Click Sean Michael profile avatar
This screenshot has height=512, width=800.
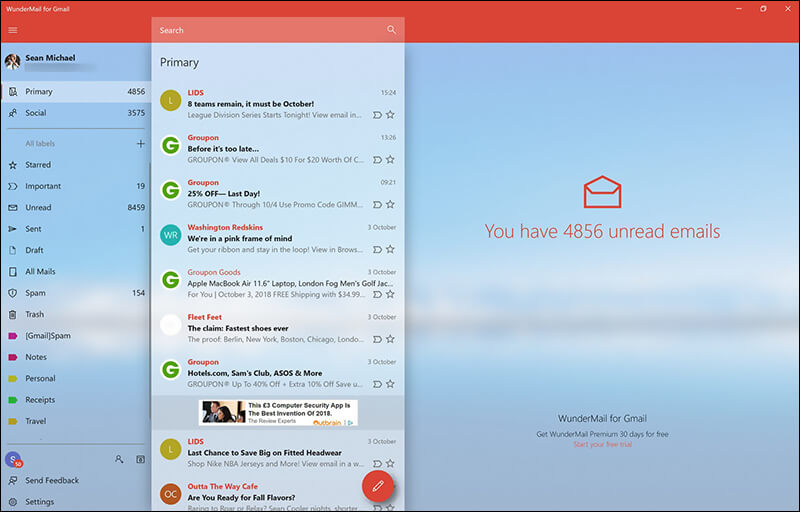pos(13,62)
